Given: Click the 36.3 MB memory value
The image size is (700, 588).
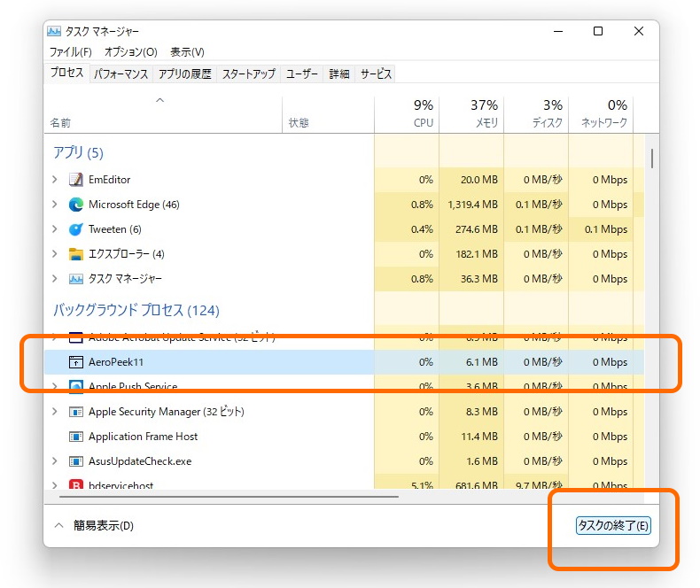Looking at the screenshot, I should (479, 279).
